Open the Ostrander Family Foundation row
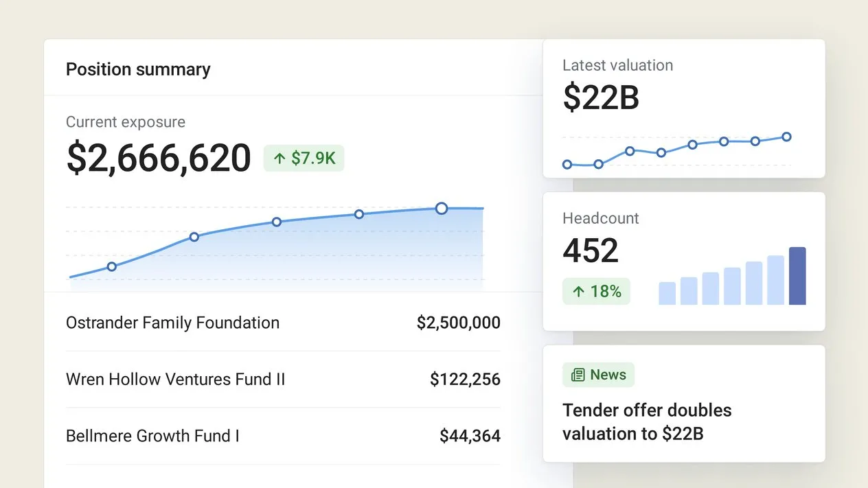868x488 pixels. point(283,323)
